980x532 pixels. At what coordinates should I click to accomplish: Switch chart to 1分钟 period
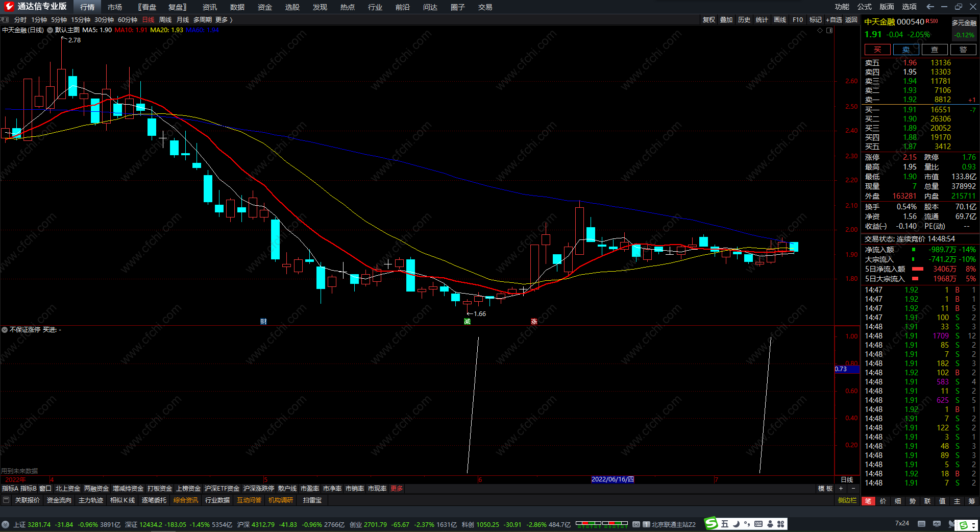[x=39, y=20]
